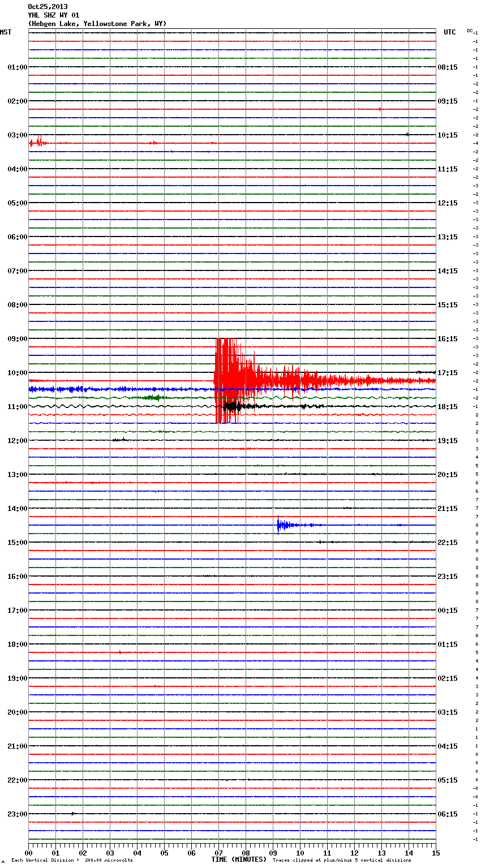Select the 13:00 MST time label

pyautogui.click(x=17, y=475)
